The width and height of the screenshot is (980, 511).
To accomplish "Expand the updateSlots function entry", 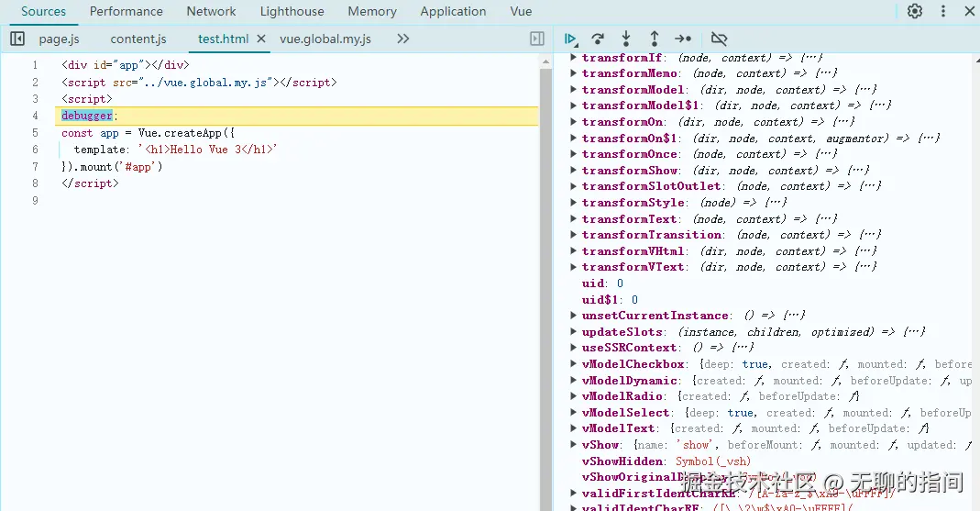I will 574,332.
